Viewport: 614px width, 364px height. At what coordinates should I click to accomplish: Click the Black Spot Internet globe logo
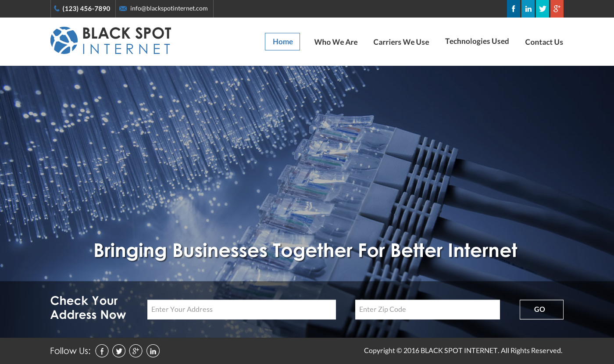click(64, 40)
